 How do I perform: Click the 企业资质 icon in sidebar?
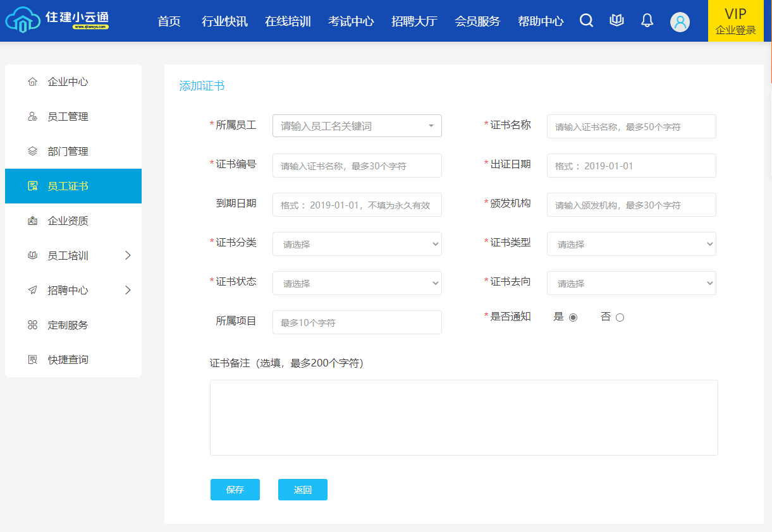coord(33,221)
